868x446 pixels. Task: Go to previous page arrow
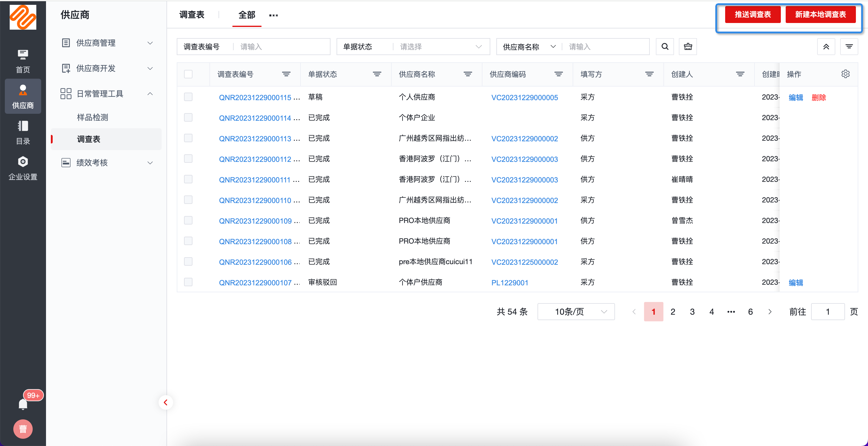[634, 312]
